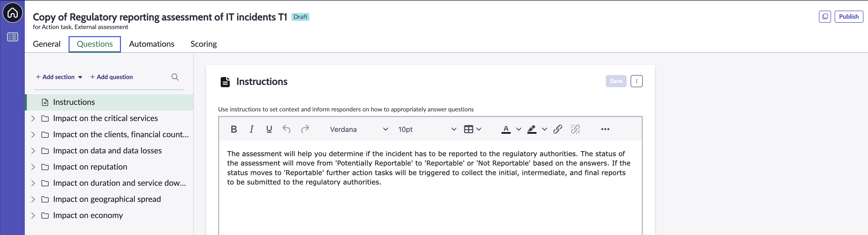Click the Draft status badge

pyautogui.click(x=300, y=17)
